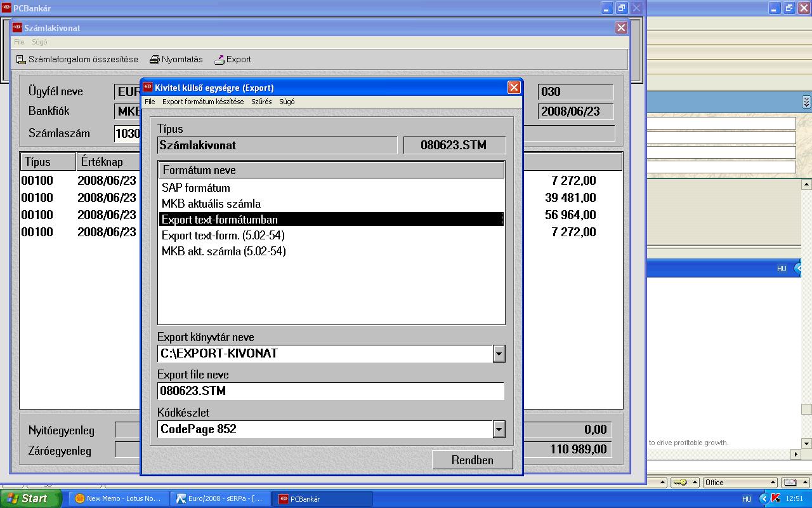Click the Kódkészlet CodePage 852 field
The width and height of the screenshot is (812, 508).
coord(325,429)
